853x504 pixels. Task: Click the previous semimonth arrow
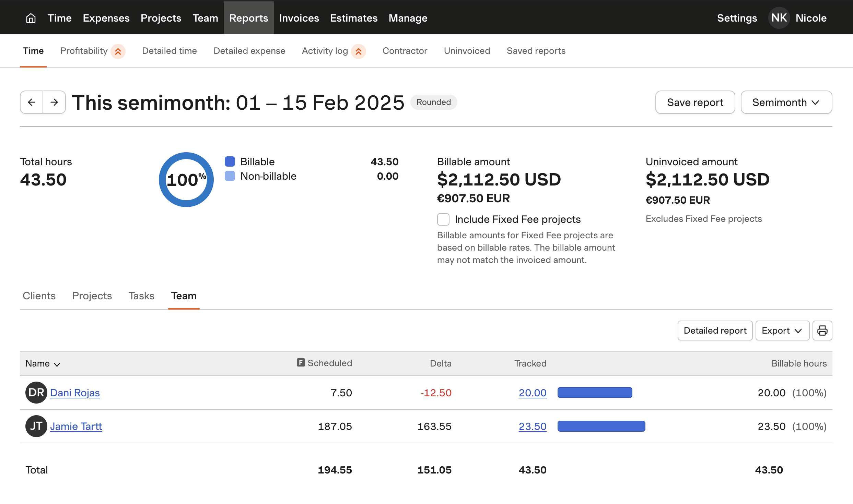pyautogui.click(x=32, y=102)
